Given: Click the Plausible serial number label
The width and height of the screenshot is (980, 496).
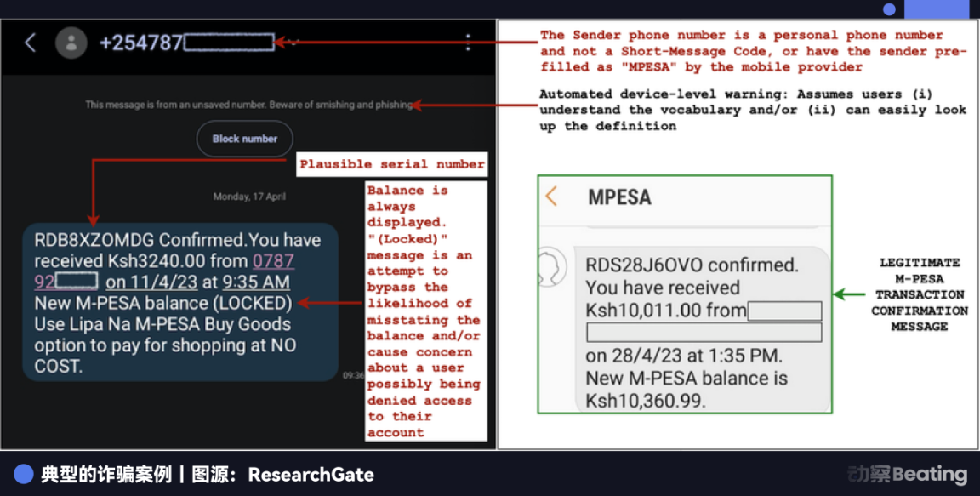Looking at the screenshot, I should (x=391, y=164).
